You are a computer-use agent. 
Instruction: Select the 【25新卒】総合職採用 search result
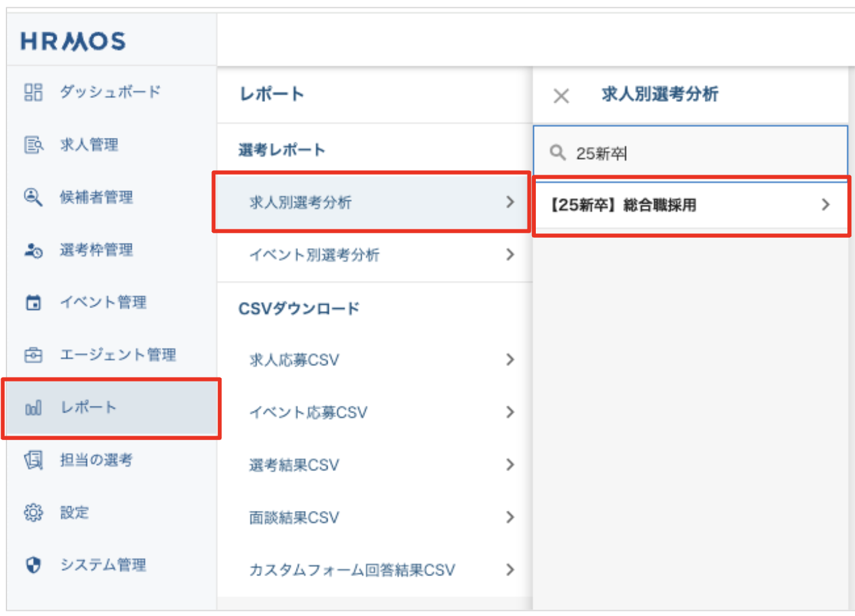690,206
